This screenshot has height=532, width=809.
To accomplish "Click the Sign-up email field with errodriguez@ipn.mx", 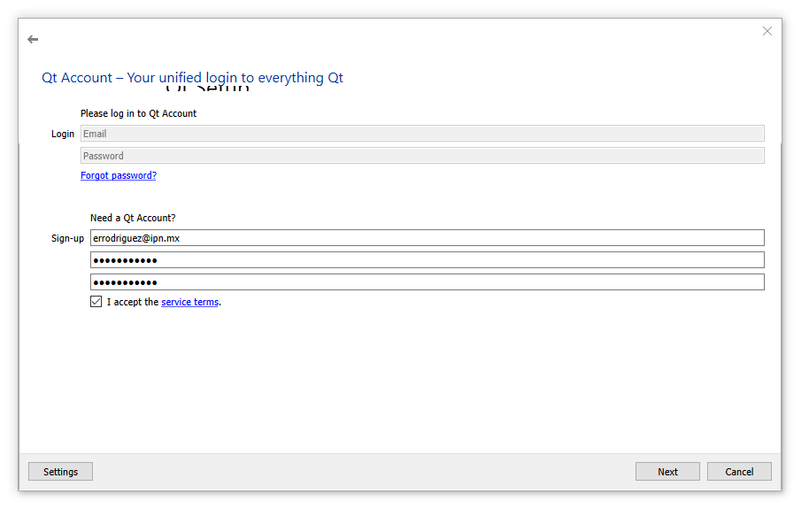I will [x=427, y=238].
